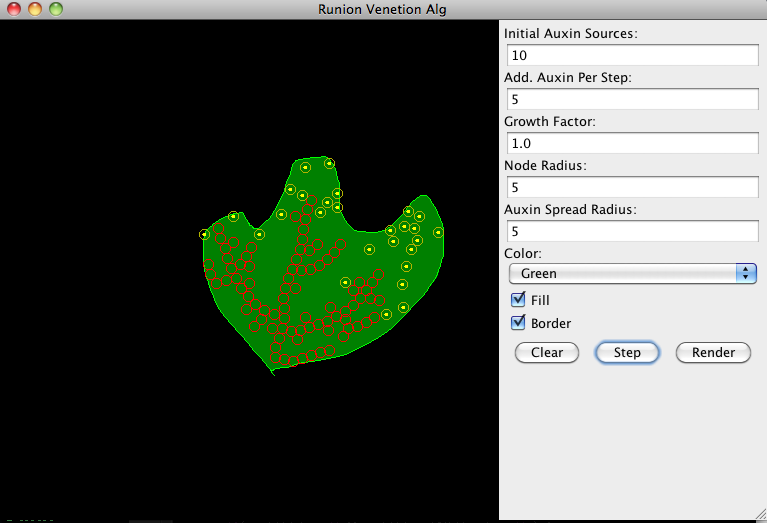Click the Add. Auxin Per Step field
Screen dimensions: 767x523
coord(632,99)
